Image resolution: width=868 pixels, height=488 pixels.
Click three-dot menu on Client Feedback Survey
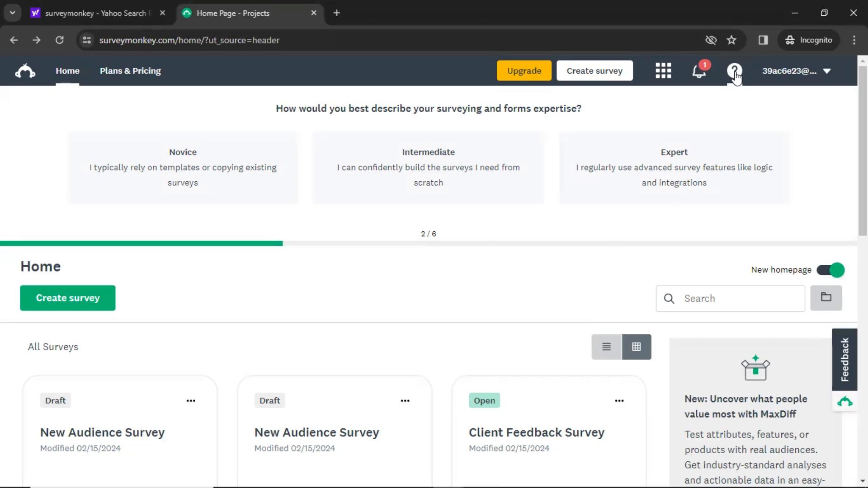[x=619, y=400]
